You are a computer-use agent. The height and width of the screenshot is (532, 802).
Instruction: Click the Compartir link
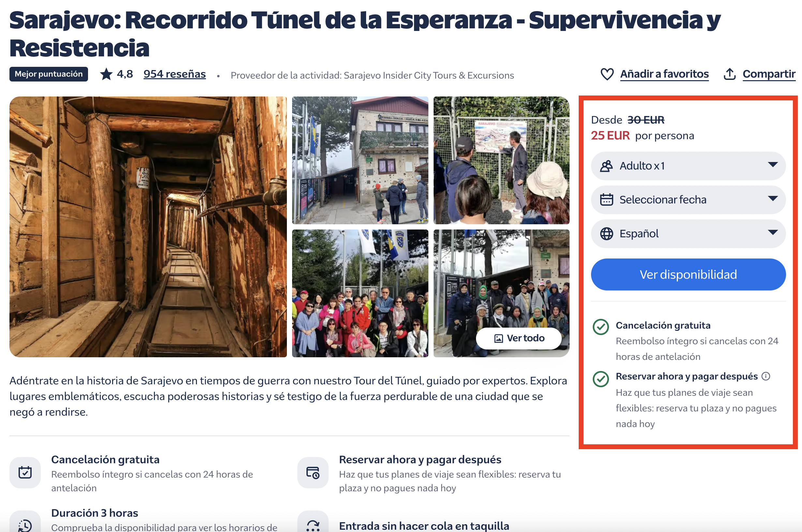coord(769,74)
